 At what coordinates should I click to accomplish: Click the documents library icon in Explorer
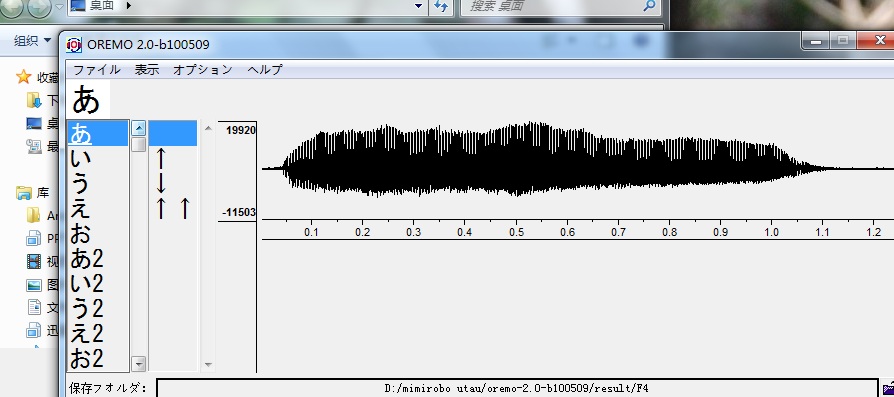[x=34, y=307]
